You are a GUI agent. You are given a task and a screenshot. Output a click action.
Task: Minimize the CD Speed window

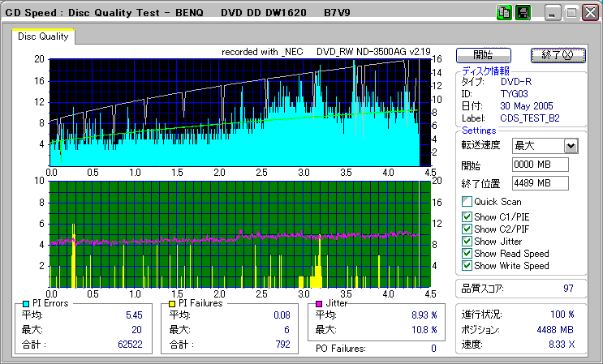[x=553, y=13]
